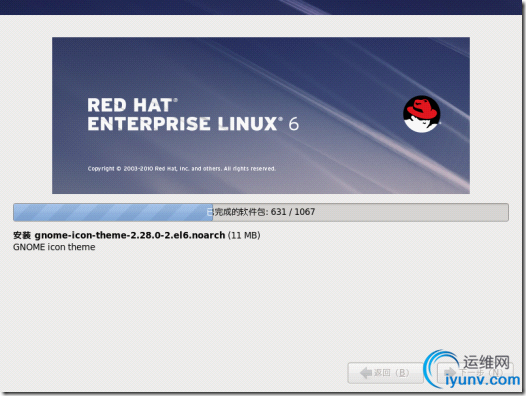Click the 下一步 (N) next button label

(481, 373)
